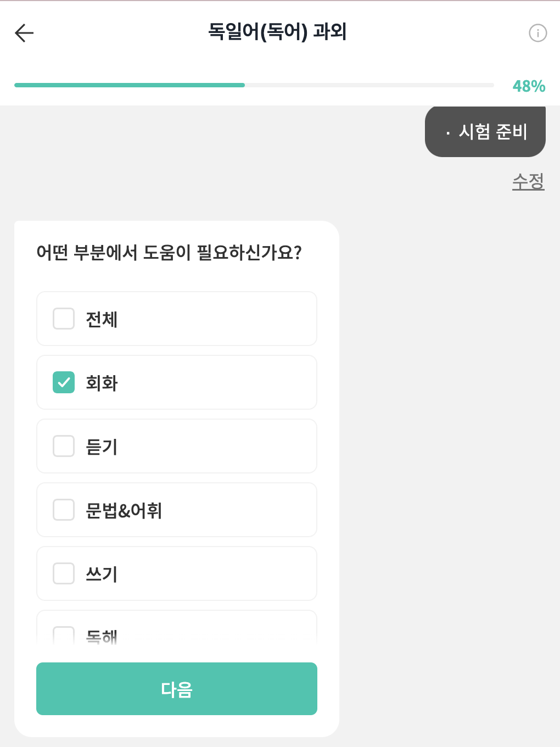Viewport: 560px width, 747px height.
Task: Select the 쓰기 option label text
Action: [102, 574]
